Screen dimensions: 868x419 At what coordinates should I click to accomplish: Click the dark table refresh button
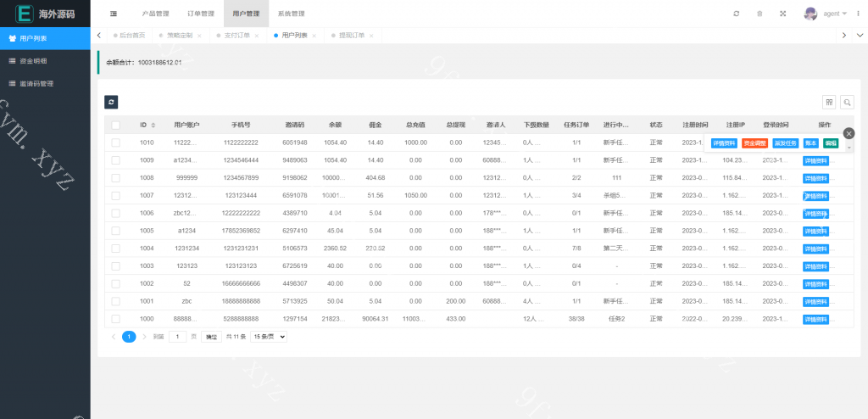coord(111,102)
